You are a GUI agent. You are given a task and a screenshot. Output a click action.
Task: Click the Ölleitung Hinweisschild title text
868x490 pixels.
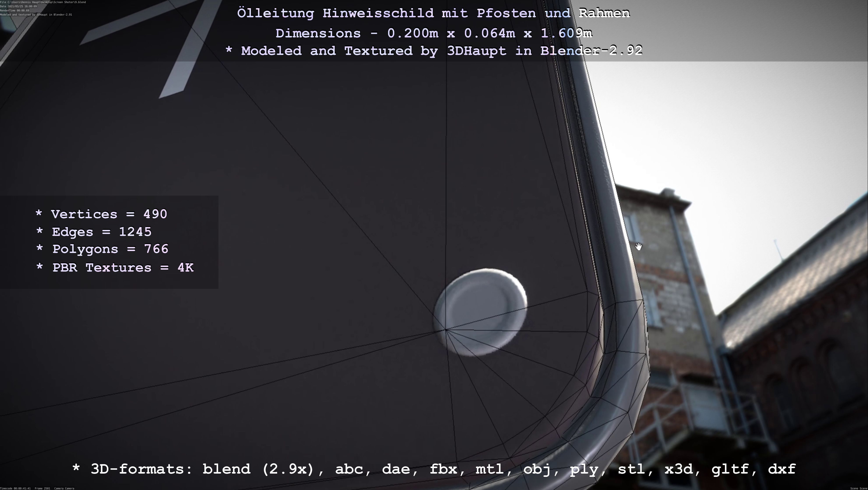433,14
